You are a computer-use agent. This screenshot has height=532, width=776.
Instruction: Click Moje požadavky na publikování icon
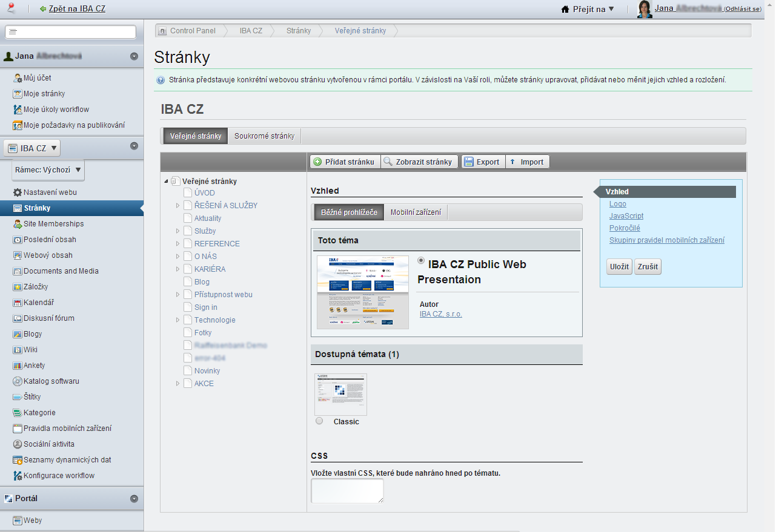(18, 125)
